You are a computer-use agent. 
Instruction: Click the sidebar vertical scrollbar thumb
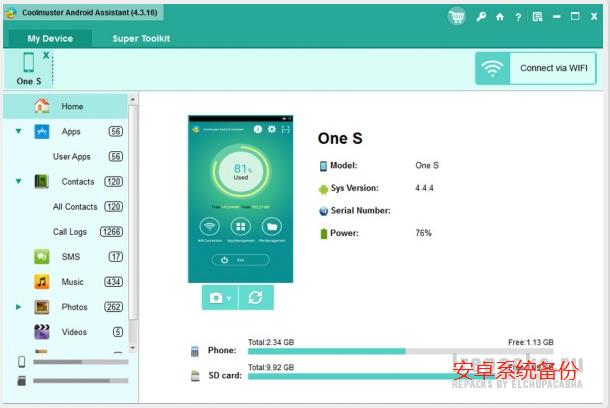(133, 212)
